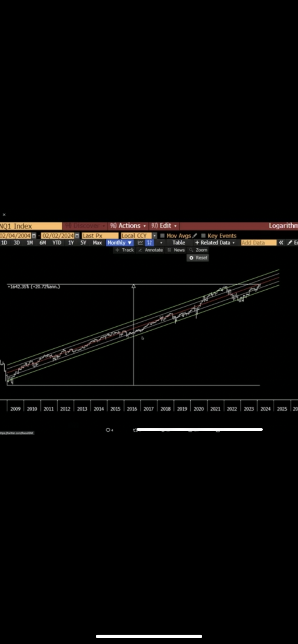Click the comment reply icon

point(109,430)
